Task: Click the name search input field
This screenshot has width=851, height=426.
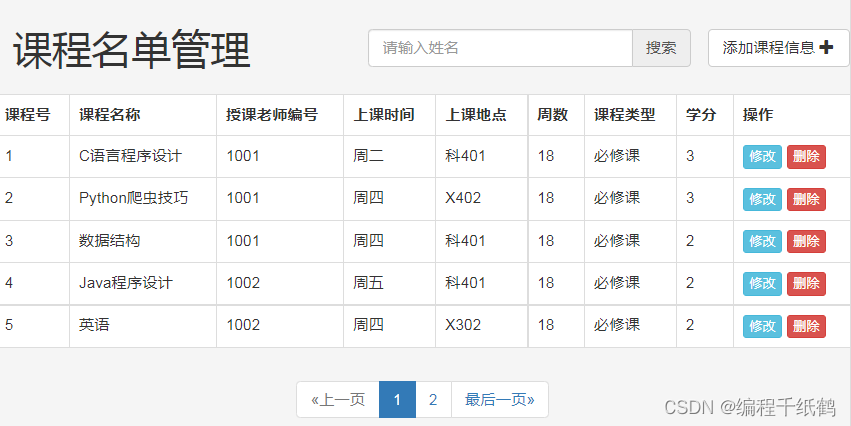Action: [x=500, y=48]
